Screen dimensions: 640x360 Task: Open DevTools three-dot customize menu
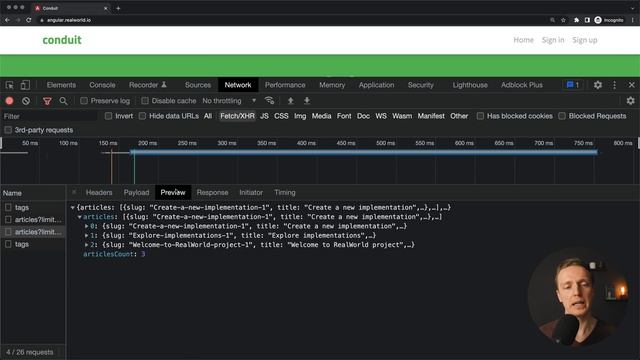pos(615,85)
